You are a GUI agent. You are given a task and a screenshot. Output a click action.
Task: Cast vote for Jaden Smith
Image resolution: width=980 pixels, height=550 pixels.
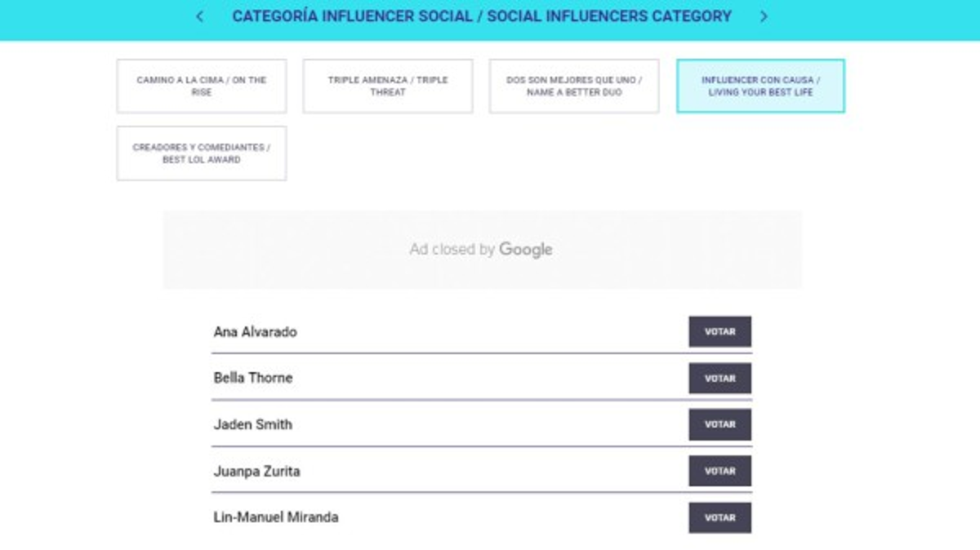pos(719,424)
